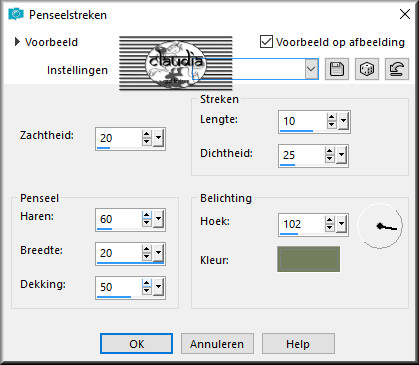
Task: Click the randomize parameters dice icon
Action: pos(367,69)
